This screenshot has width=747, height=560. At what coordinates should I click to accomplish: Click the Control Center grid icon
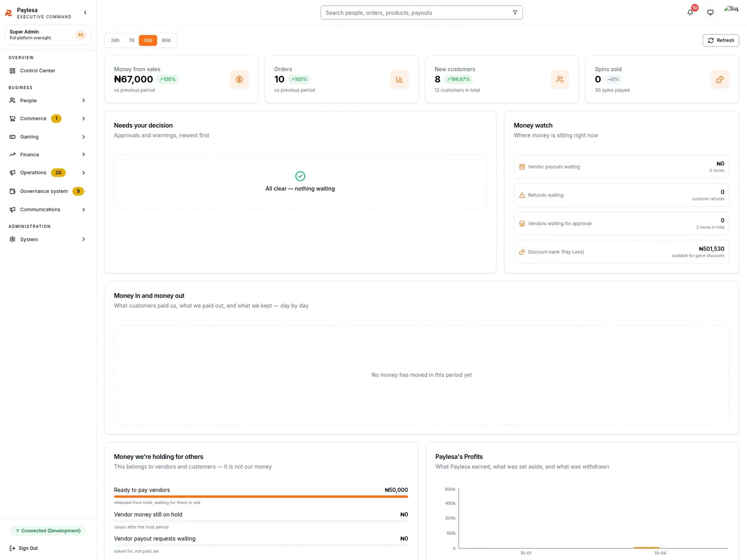[x=13, y=71]
